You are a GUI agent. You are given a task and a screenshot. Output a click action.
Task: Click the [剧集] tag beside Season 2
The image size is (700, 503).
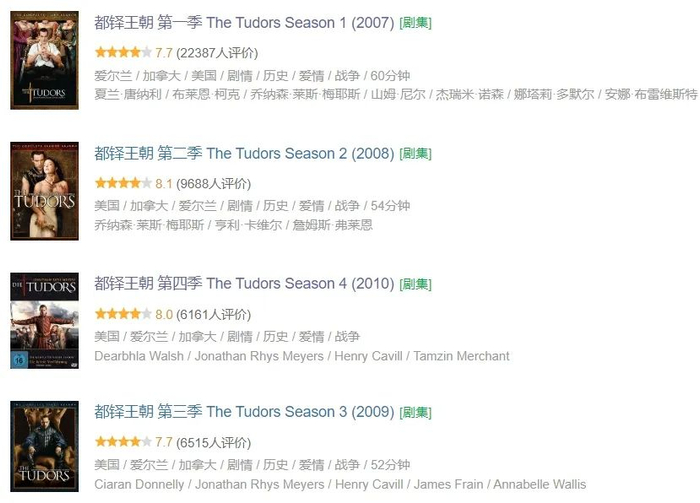[x=415, y=154]
